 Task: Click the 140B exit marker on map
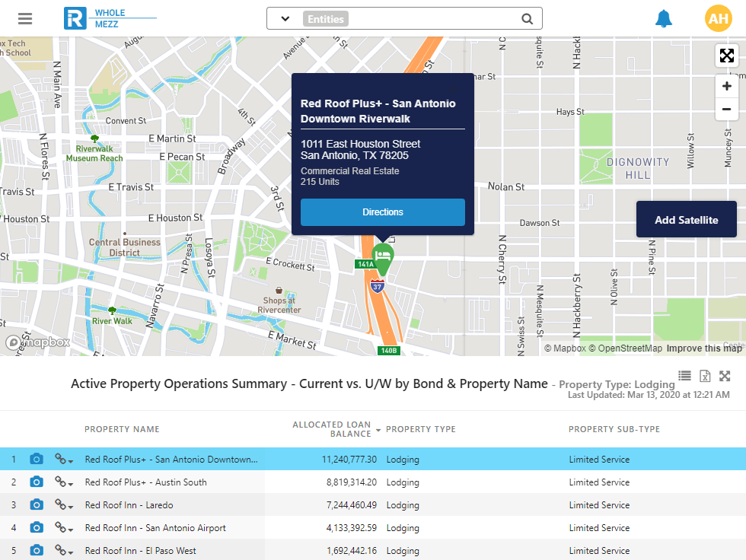click(389, 350)
